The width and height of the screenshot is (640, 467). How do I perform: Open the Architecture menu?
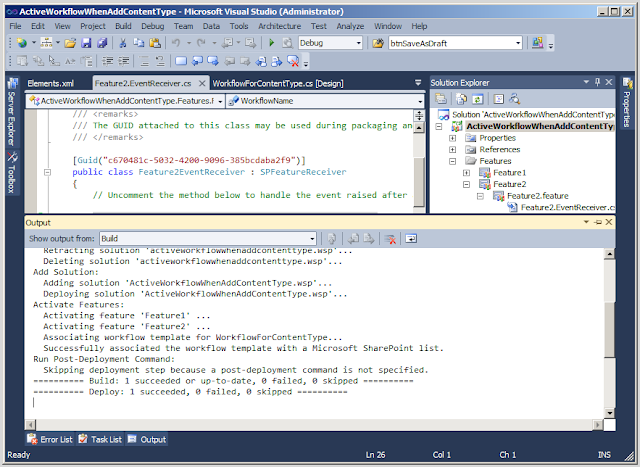click(x=280, y=26)
